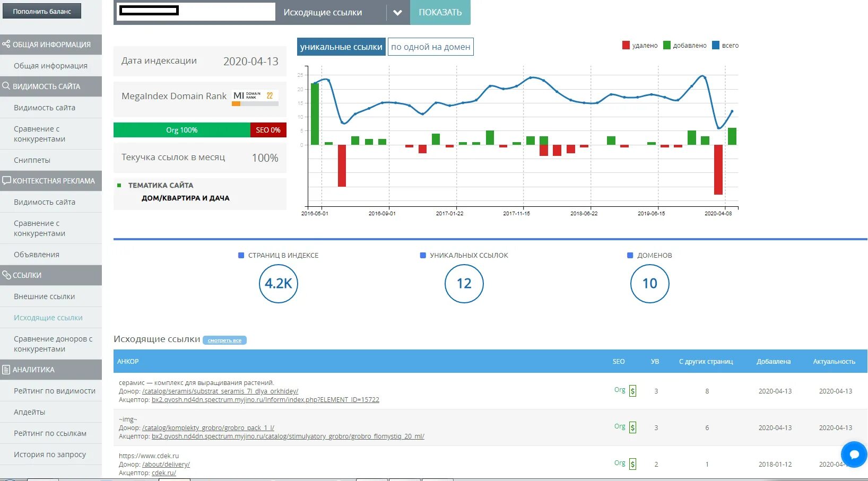The width and height of the screenshot is (868, 481).
Task: Open История по запросу
Action: (x=51, y=454)
